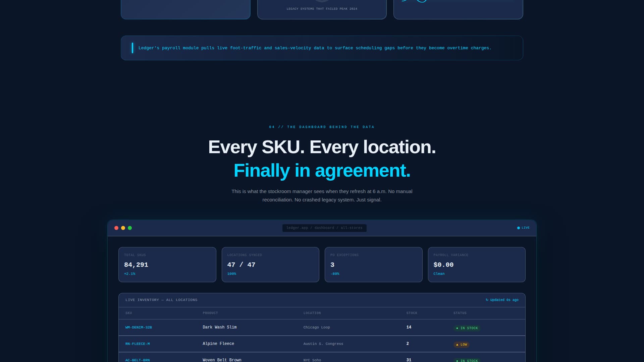
Task: Click the -89% label under PO Exceptions
Action: [x=335, y=274]
